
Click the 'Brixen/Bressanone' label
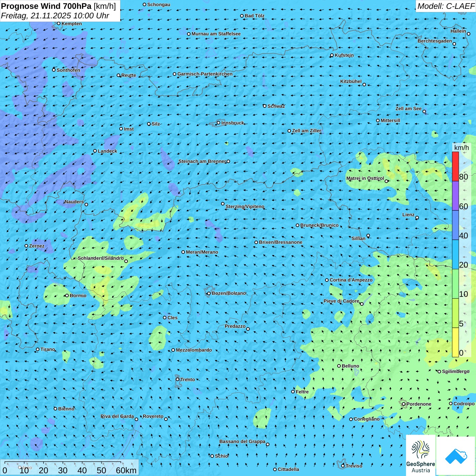pyautogui.click(x=280, y=242)
